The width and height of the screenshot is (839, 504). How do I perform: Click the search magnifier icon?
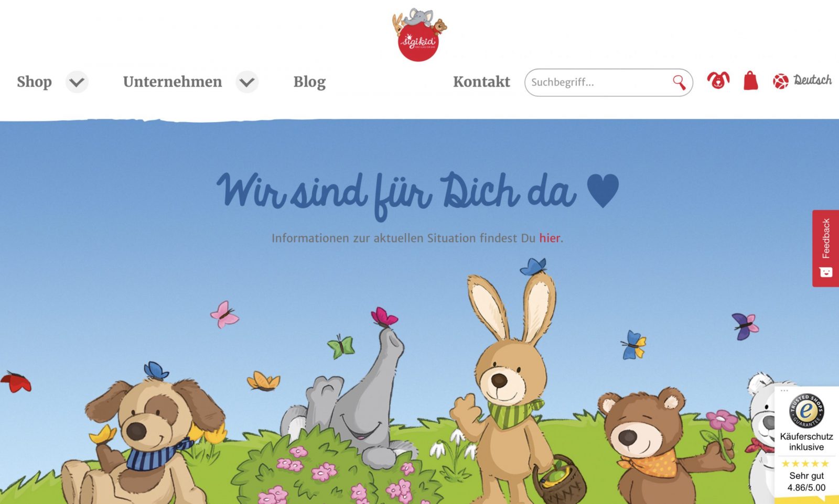point(679,82)
